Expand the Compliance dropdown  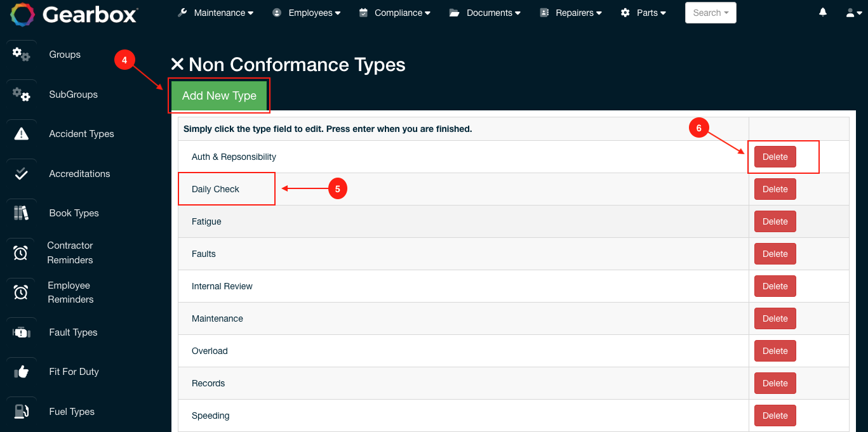[395, 12]
